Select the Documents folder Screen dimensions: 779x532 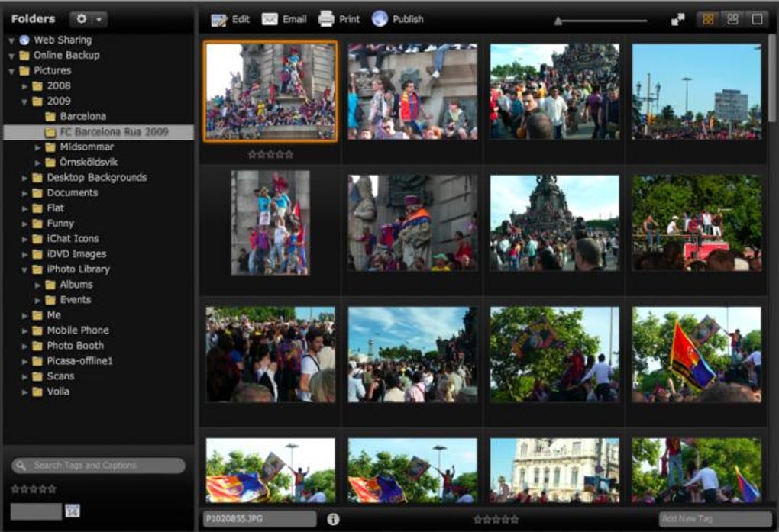pyautogui.click(x=65, y=193)
